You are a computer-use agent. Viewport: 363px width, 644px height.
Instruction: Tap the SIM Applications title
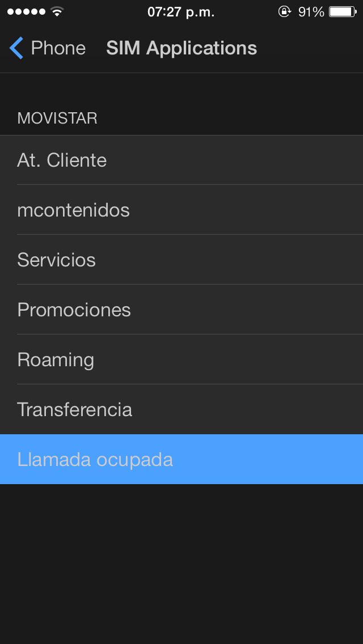tap(181, 48)
